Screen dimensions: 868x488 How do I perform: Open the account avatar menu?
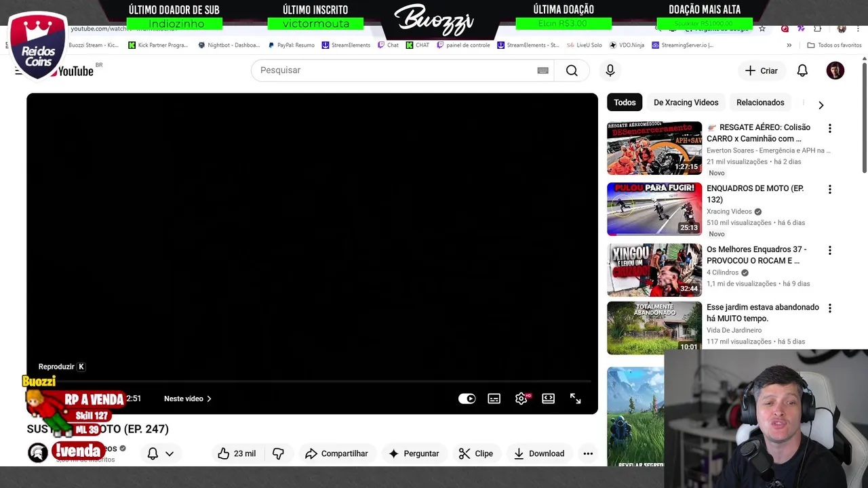(x=835, y=70)
